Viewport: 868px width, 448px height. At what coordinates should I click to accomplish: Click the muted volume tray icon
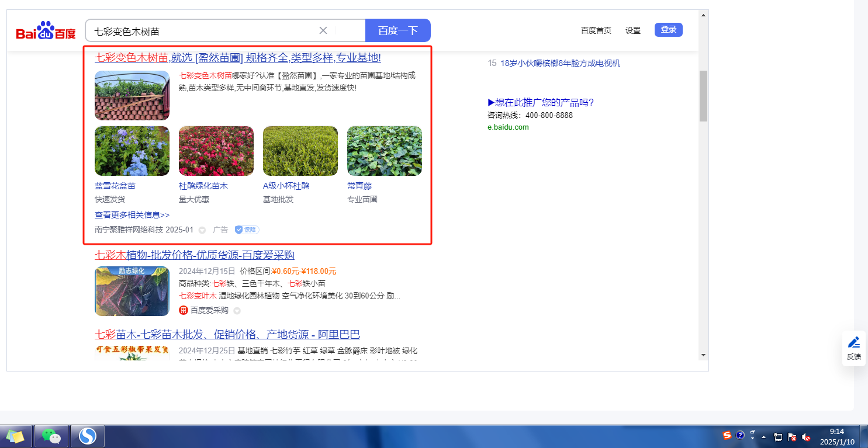pos(806,436)
